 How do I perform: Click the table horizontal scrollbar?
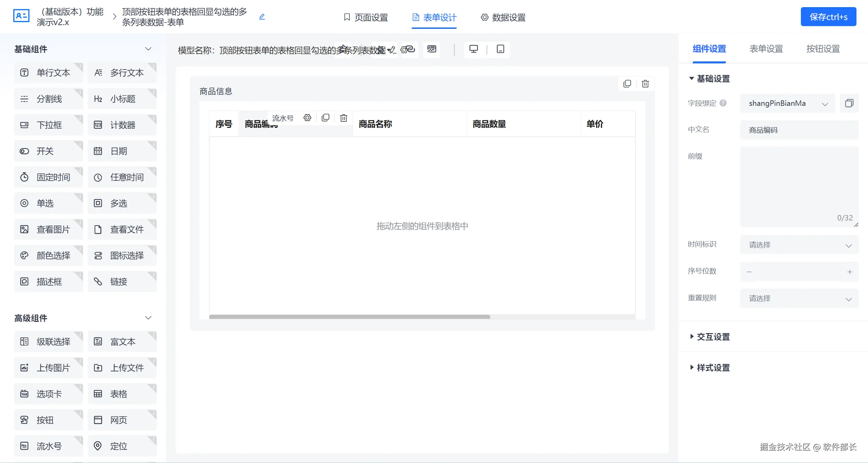pos(349,317)
